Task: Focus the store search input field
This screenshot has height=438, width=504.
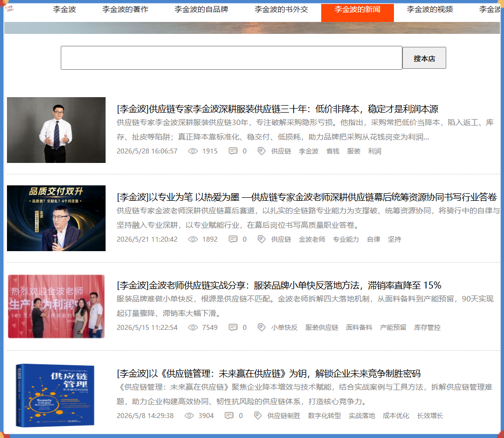Action: (x=232, y=58)
